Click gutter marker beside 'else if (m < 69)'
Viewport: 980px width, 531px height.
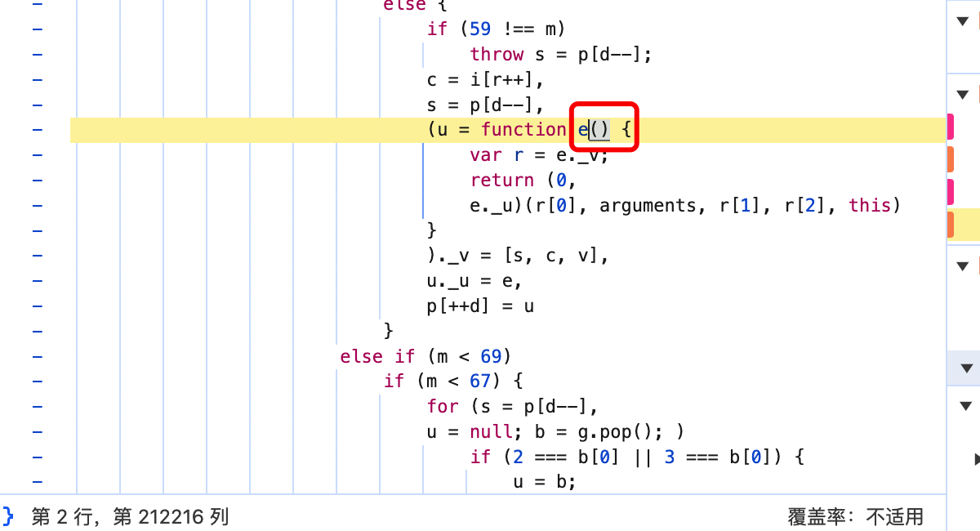(x=38, y=356)
